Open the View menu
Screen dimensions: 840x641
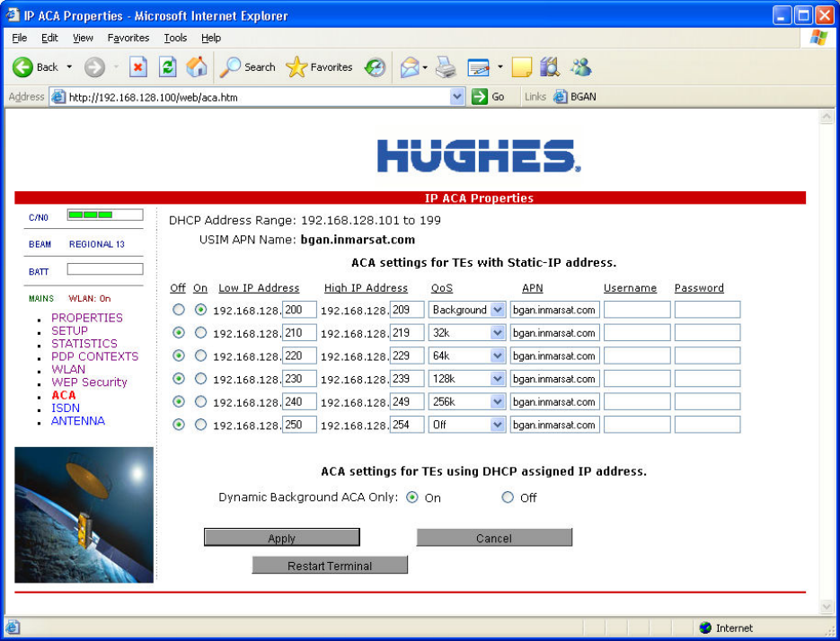coord(83,38)
